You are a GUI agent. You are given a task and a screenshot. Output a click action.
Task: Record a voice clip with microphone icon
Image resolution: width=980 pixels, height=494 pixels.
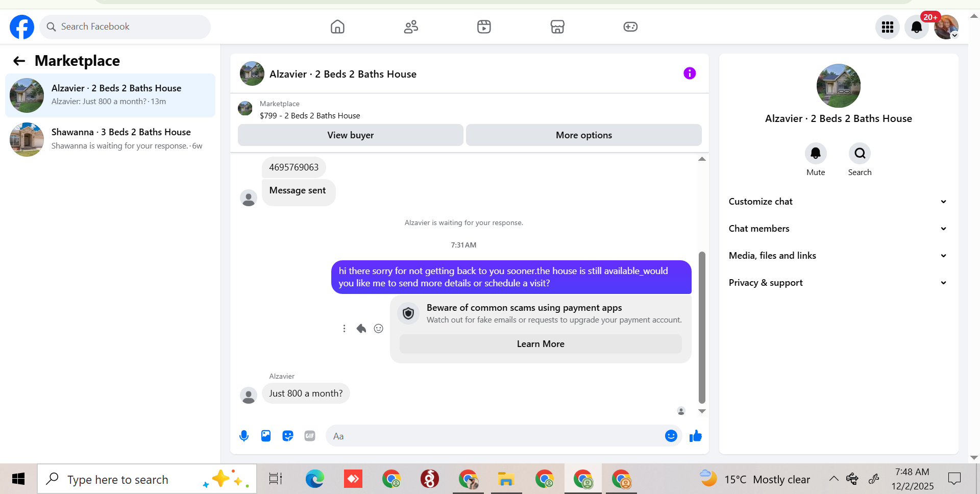coord(244,436)
